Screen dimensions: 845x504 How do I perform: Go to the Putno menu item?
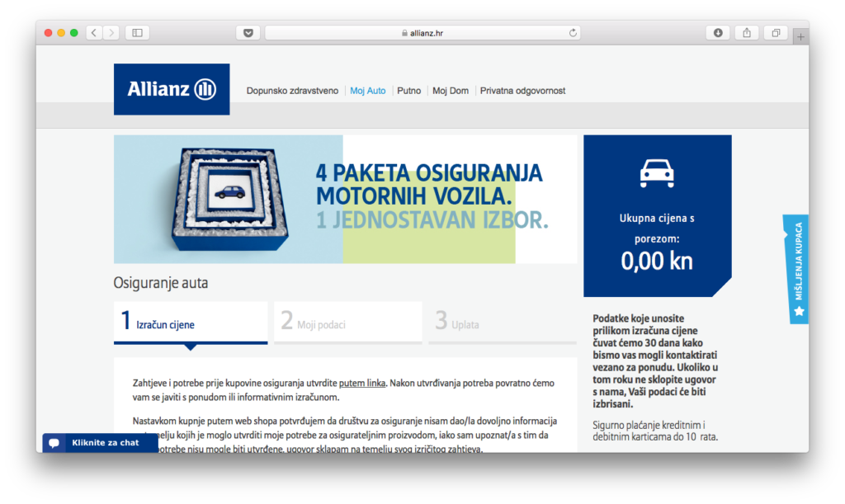408,91
